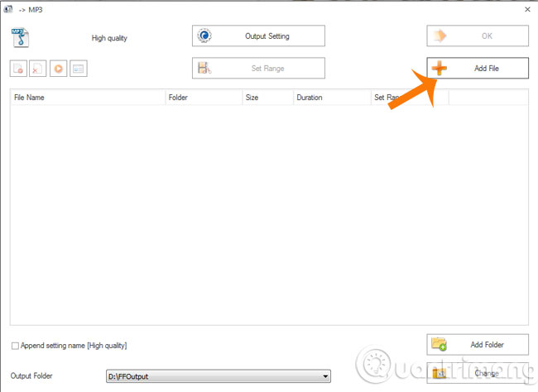Enable Append setting name checkbox
This screenshot has width=538, height=392.
[15, 346]
